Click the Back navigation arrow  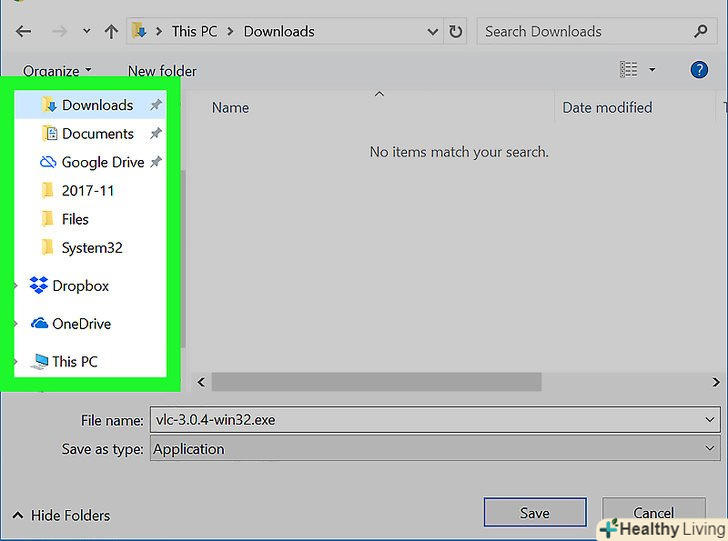pos(24,32)
